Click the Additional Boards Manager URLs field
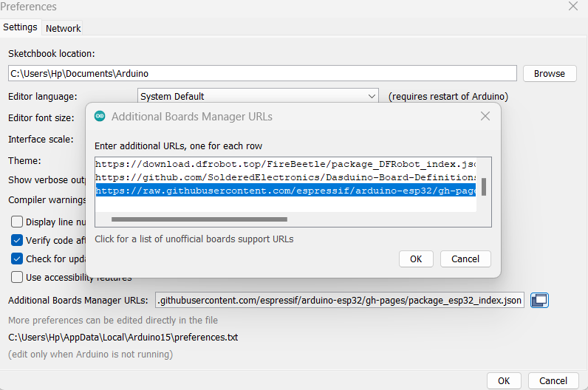Viewport: 588px width, 390px height. coord(340,300)
